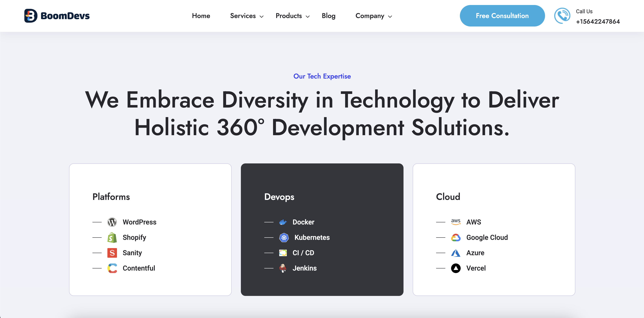The height and width of the screenshot is (318, 644).
Task: Open the Services menu
Action: pos(243,16)
